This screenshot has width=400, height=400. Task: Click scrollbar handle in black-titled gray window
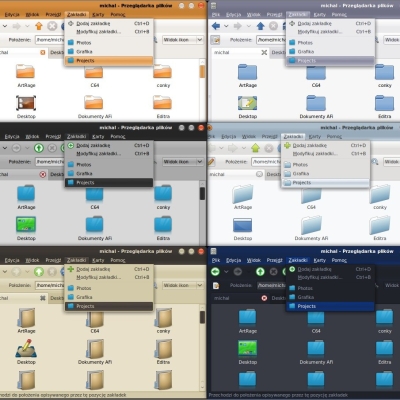(202, 194)
